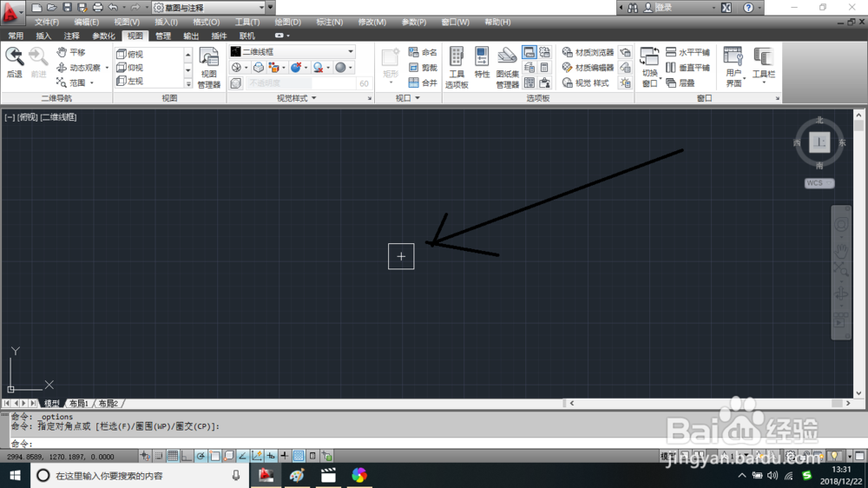This screenshot has width=868, height=488.
Task: Click the [二维线框] viewport visual style label
Action: click(59, 117)
